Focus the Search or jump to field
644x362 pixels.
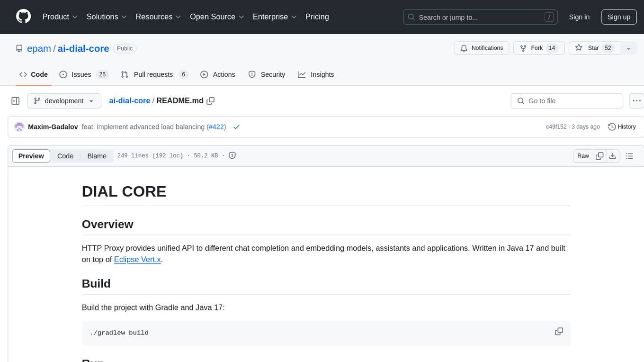pos(481,17)
